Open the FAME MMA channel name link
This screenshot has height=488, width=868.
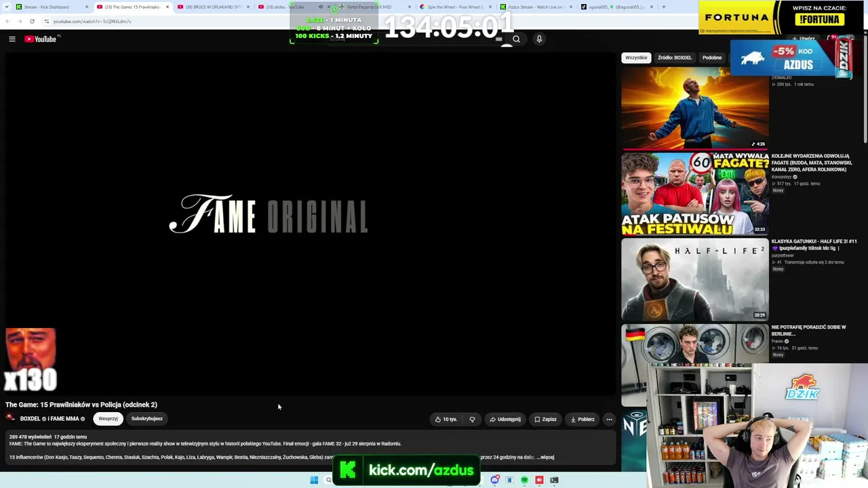(64, 419)
